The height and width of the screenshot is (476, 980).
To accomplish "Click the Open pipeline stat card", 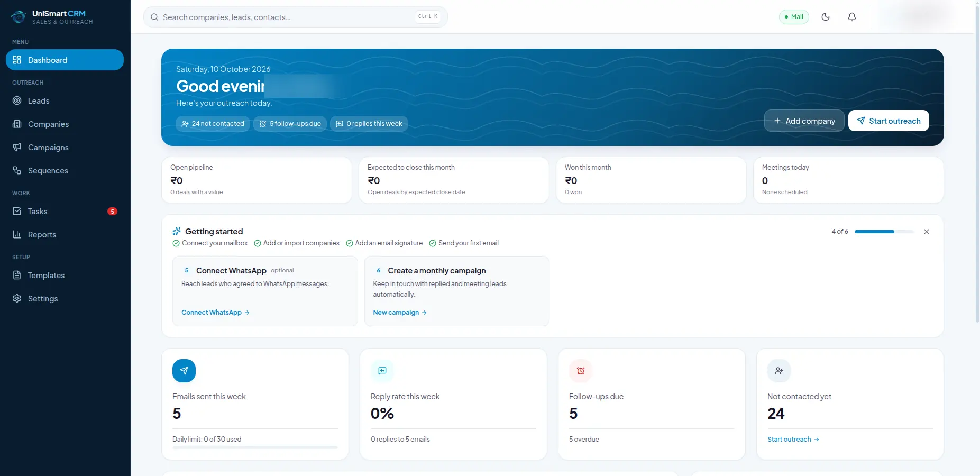I will tap(257, 180).
